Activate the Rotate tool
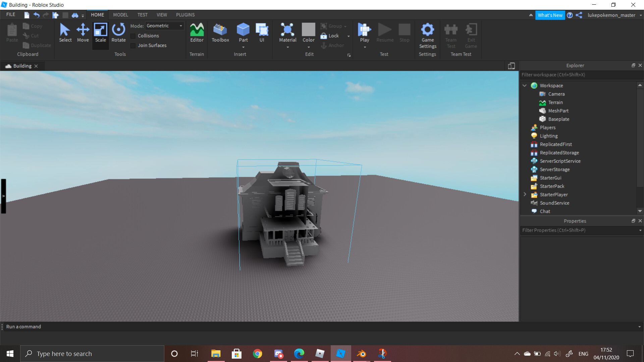This screenshot has height=362, width=644. point(118,33)
